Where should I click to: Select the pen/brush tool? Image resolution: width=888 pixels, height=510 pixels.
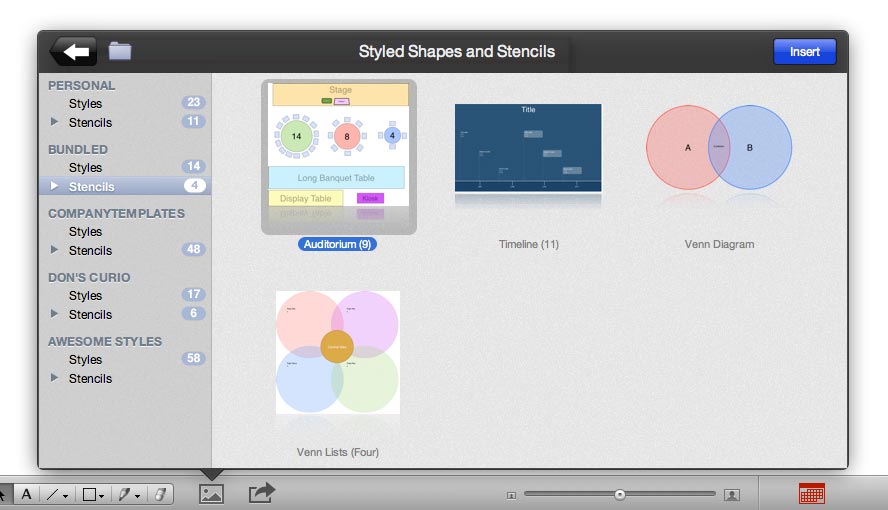[123, 495]
